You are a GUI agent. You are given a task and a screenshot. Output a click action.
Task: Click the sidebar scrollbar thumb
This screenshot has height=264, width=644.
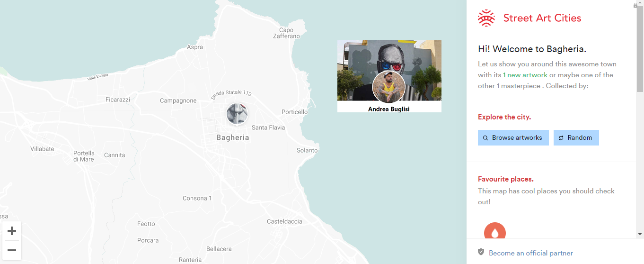pyautogui.click(x=640, y=50)
